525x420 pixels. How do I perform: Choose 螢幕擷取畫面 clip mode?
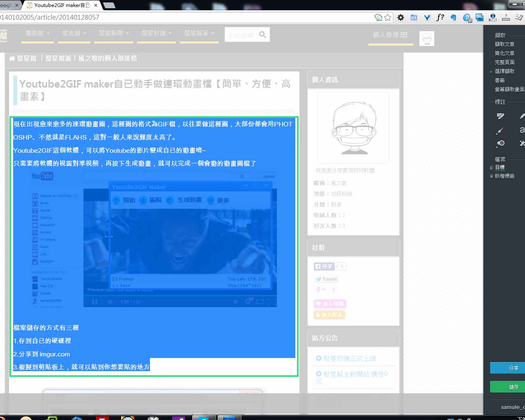coord(509,90)
